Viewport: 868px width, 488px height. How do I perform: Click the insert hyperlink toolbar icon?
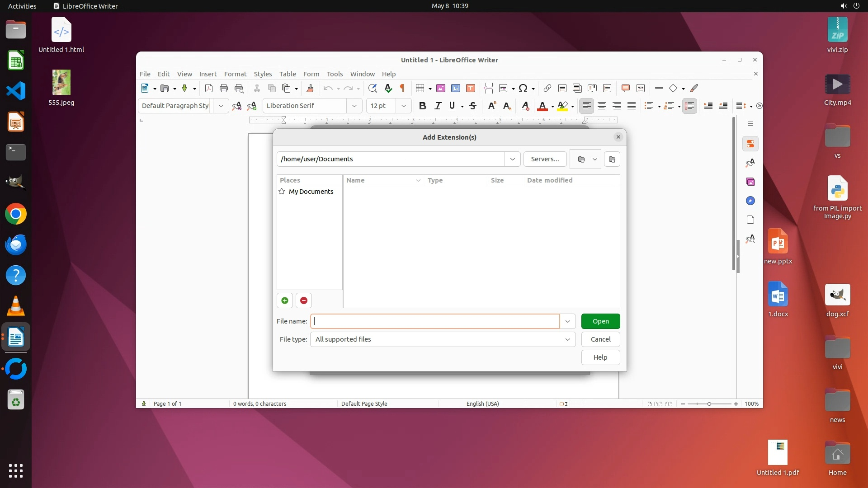click(547, 88)
